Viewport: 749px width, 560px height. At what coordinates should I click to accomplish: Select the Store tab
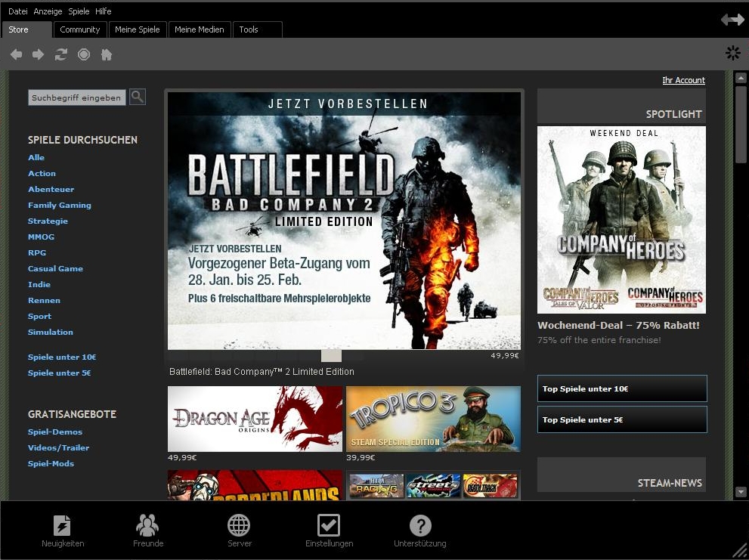click(x=26, y=29)
